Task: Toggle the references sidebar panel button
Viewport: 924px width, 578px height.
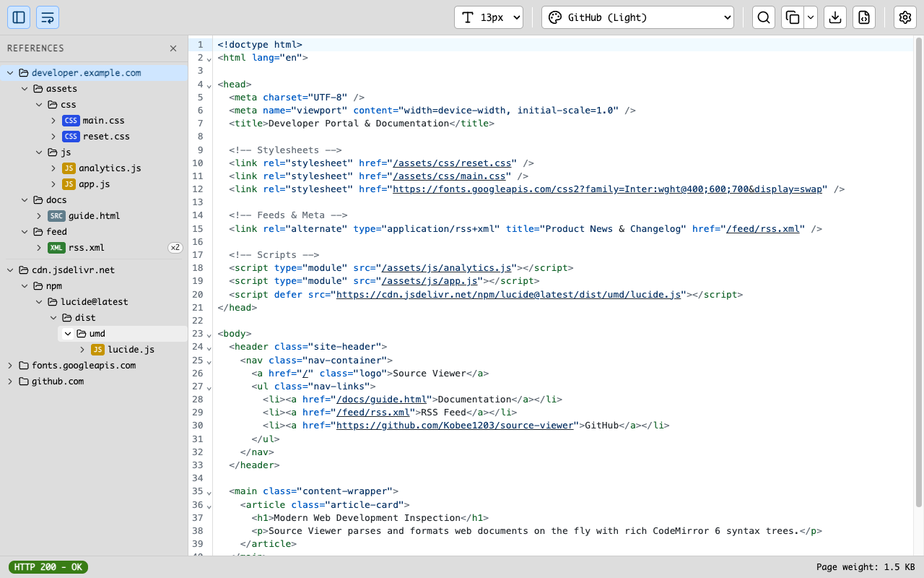Action: click(19, 17)
